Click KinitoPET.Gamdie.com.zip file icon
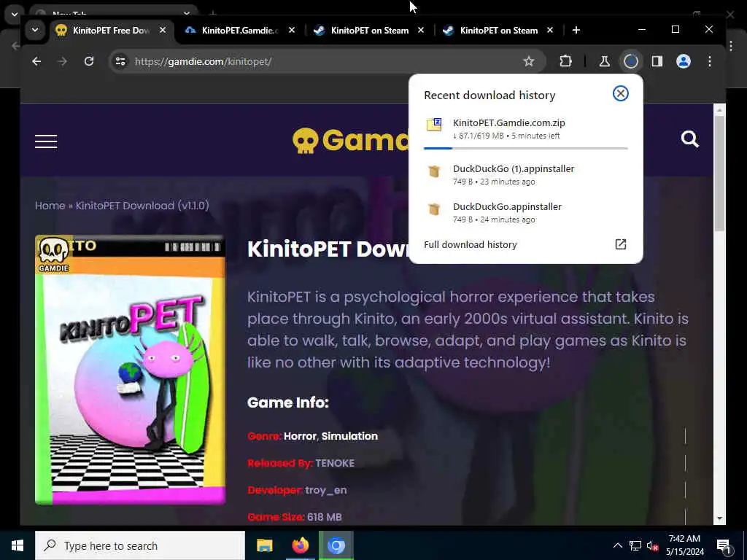Image resolution: width=747 pixels, height=560 pixels. pyautogui.click(x=434, y=125)
